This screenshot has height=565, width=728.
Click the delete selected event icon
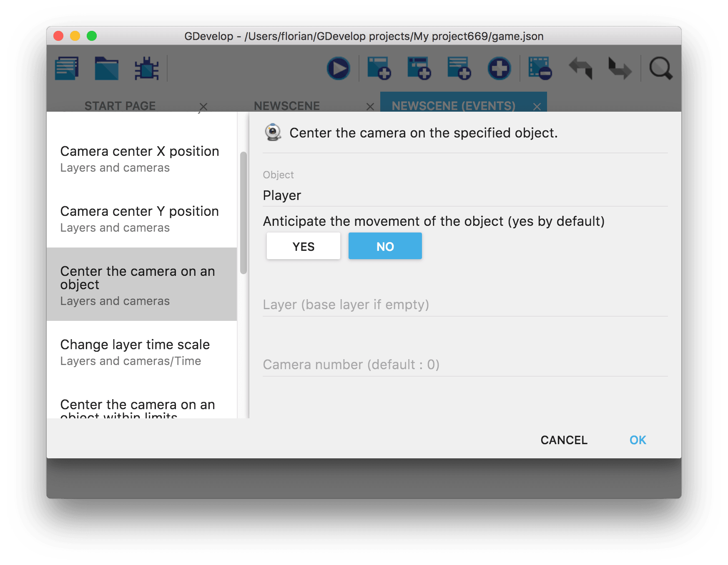tap(540, 68)
